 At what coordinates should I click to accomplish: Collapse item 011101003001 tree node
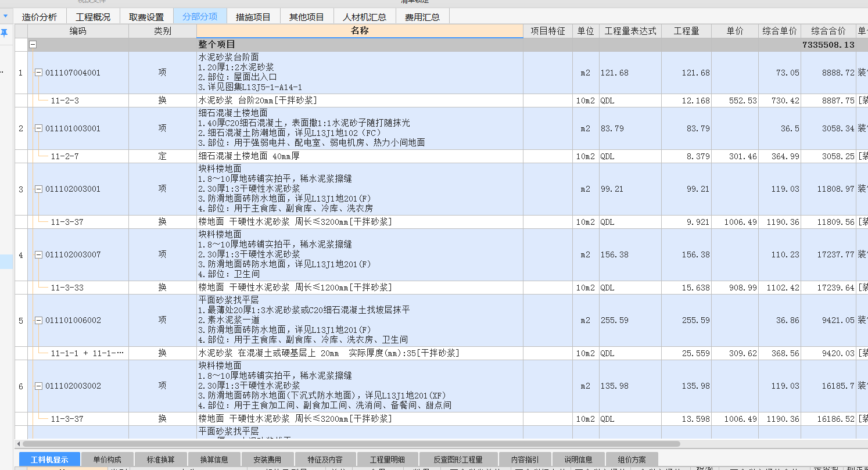[x=39, y=128]
